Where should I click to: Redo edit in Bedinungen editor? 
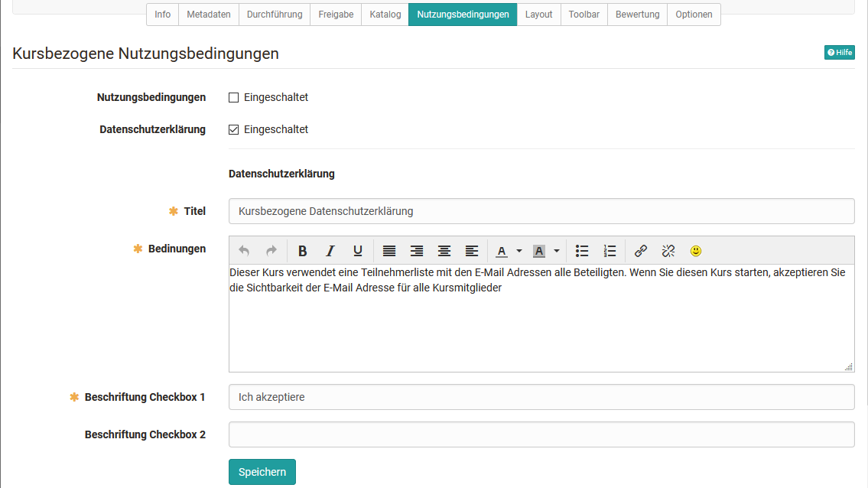click(271, 251)
